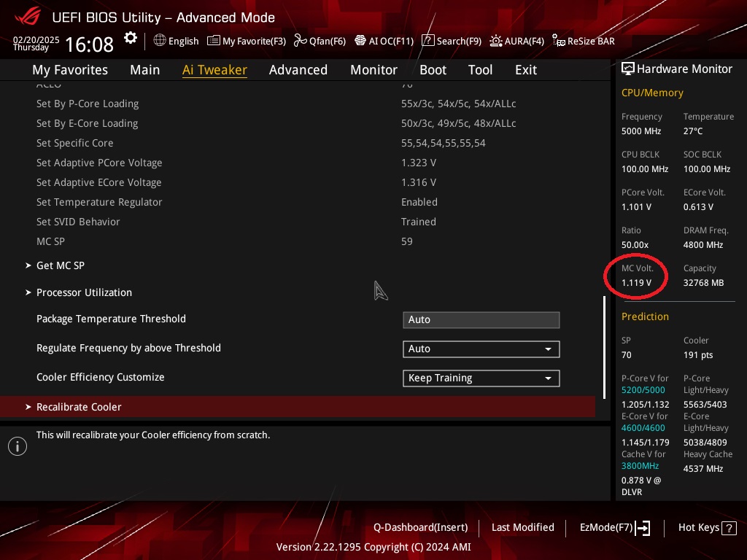Click the 16:08 clock display
The width and height of the screenshot is (747, 560).
[x=89, y=44]
